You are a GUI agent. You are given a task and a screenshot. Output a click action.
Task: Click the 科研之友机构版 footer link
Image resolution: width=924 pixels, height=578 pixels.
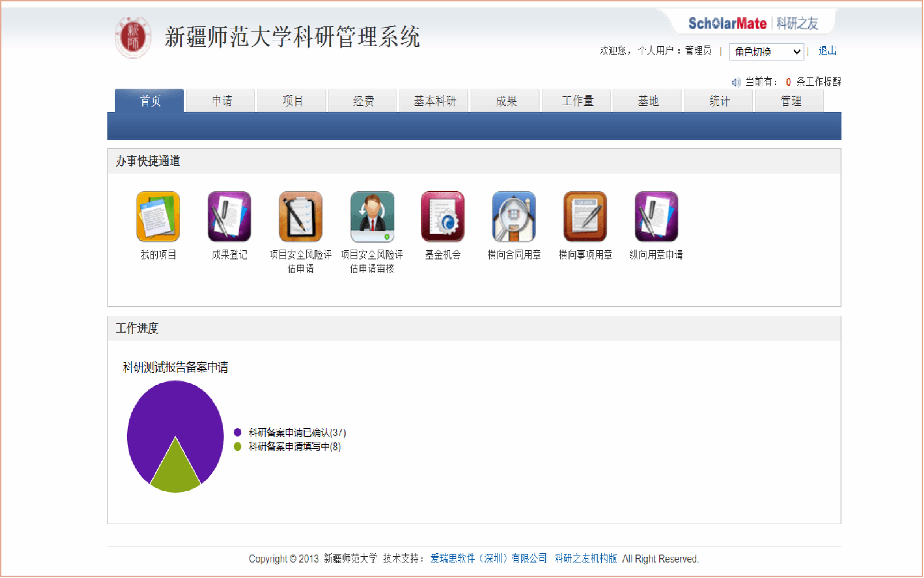point(585,558)
